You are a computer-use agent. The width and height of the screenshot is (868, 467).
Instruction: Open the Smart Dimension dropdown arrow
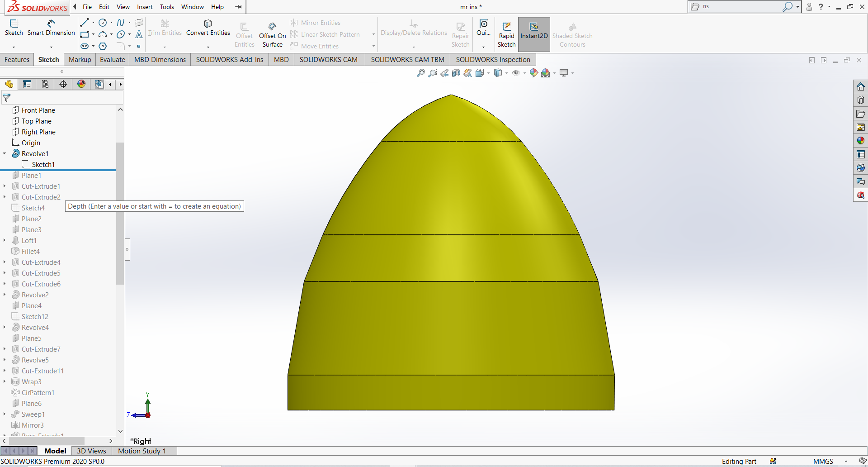point(51,47)
